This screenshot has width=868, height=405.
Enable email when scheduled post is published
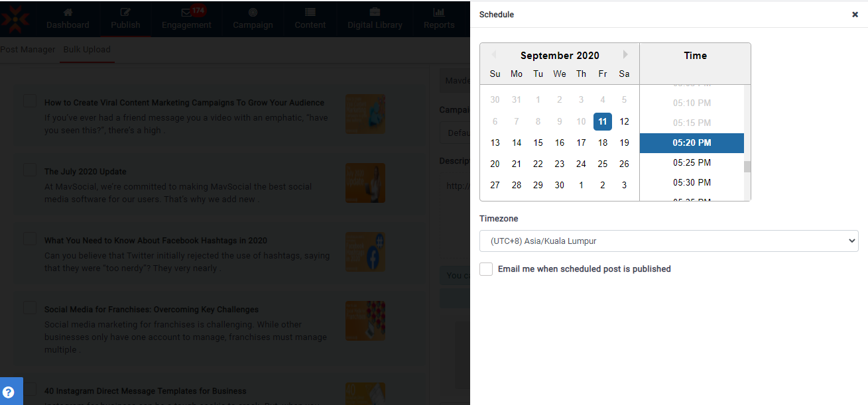[x=486, y=269]
